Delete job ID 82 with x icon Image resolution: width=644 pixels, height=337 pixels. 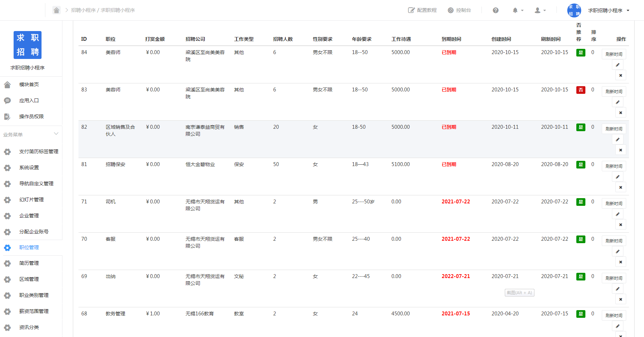point(621,150)
